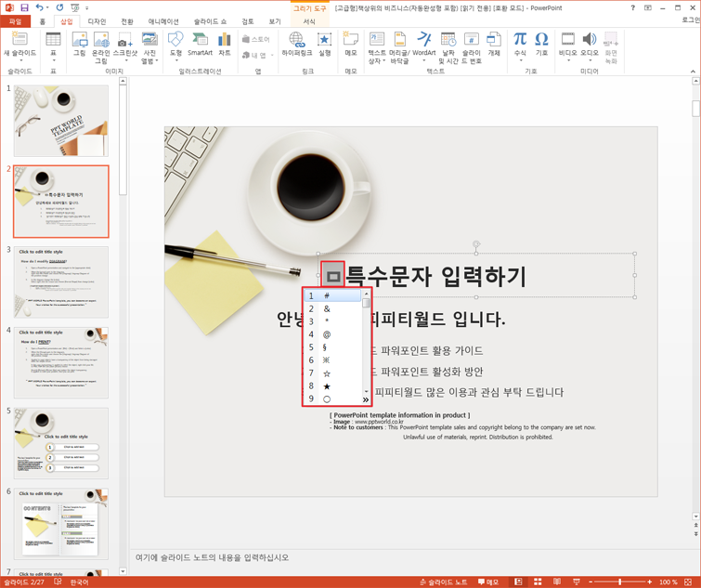This screenshot has width=701, height=588.
Task: Open Header/Footer (머리글/바닥글)
Action: tap(399, 39)
